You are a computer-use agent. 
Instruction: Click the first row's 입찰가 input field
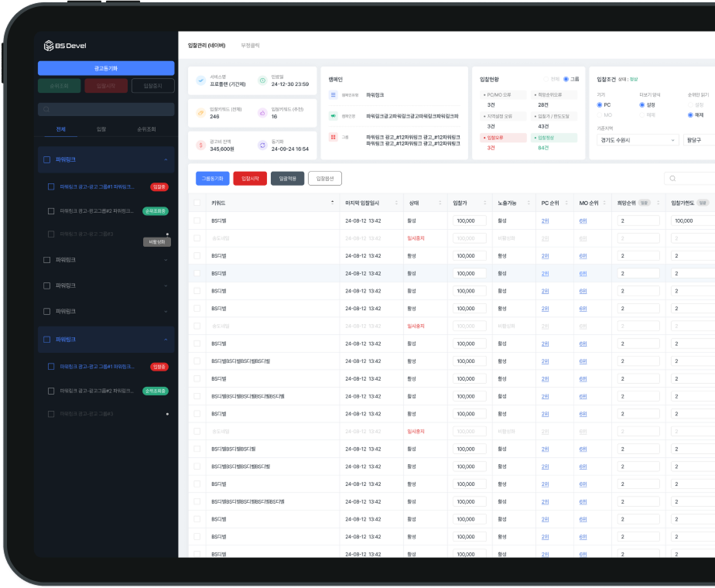(x=470, y=220)
